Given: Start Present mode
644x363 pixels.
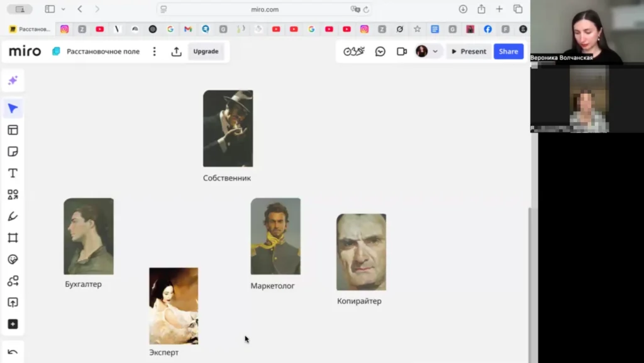Looking at the screenshot, I should click(469, 52).
